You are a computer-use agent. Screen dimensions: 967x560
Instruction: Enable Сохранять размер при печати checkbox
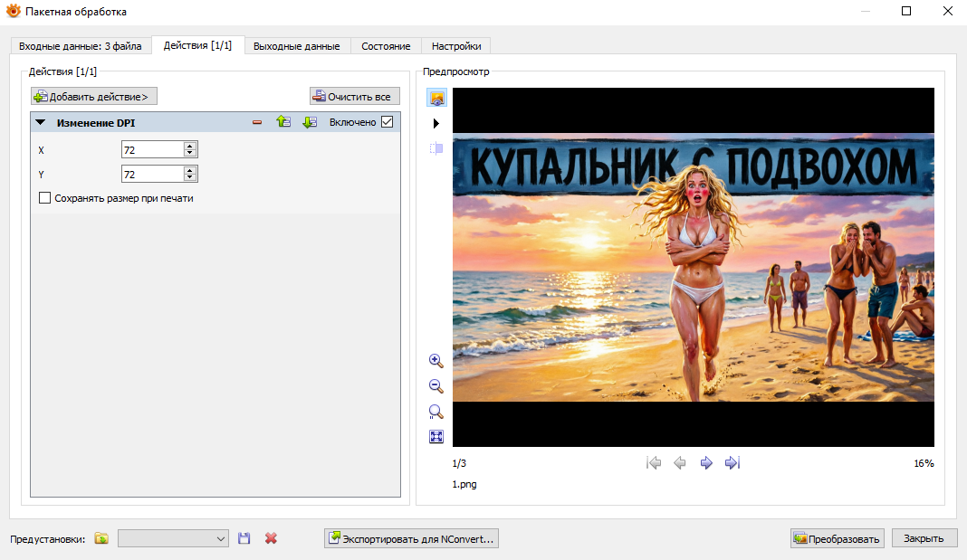pos(44,198)
